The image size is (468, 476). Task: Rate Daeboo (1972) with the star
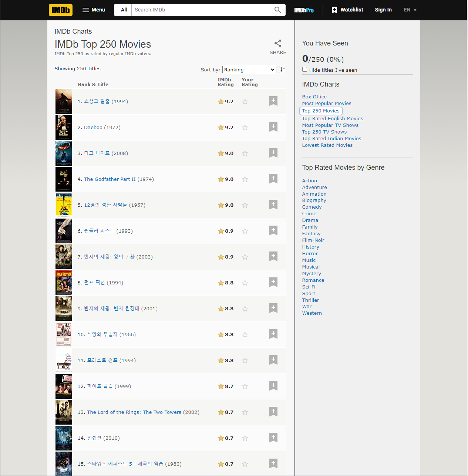[x=245, y=128]
